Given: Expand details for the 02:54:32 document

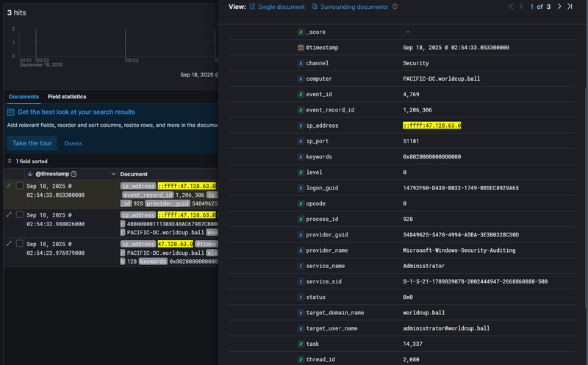Looking at the screenshot, I should (9, 214).
